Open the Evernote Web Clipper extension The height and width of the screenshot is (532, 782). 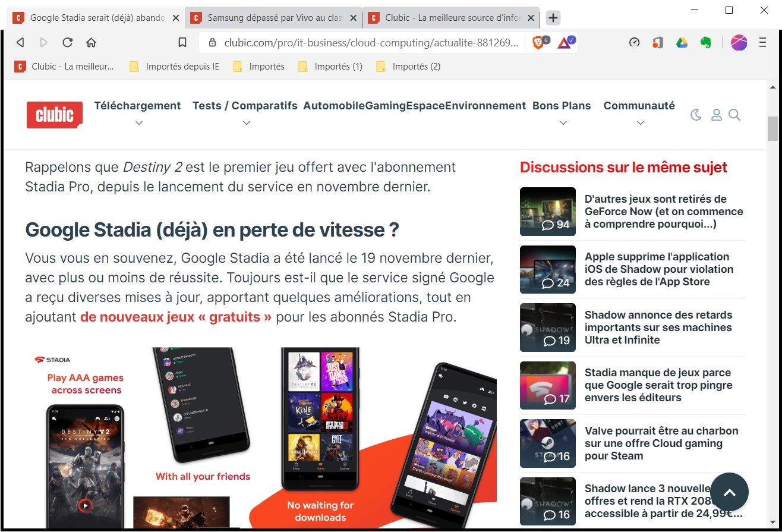tap(705, 42)
